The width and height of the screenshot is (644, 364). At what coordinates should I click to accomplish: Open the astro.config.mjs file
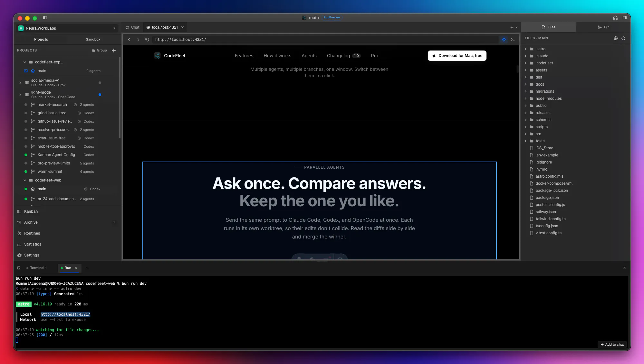pos(549,176)
